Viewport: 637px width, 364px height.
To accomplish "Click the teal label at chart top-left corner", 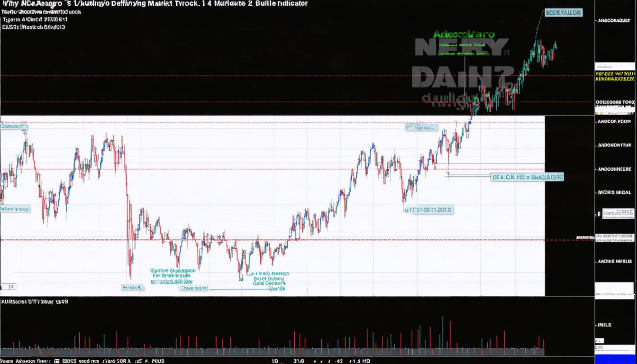I will click(x=14, y=126).
